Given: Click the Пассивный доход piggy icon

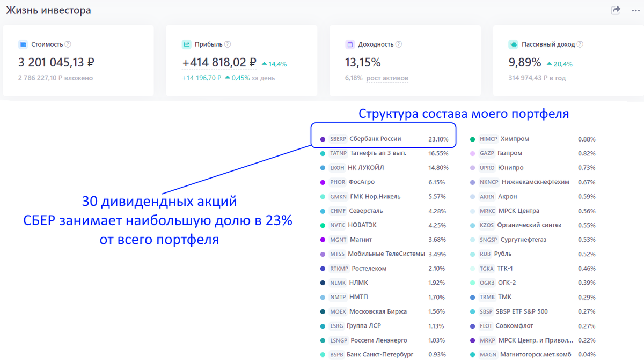Looking at the screenshot, I should (x=513, y=44).
